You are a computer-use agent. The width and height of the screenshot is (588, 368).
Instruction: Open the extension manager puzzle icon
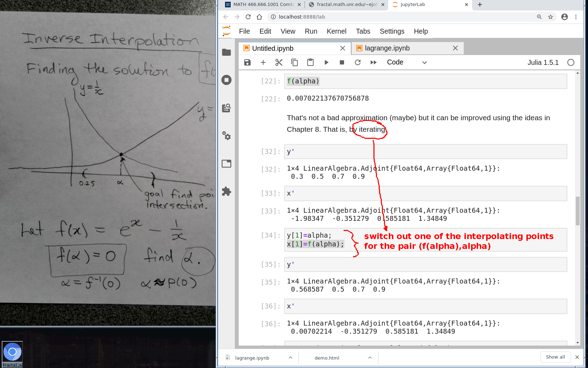coord(226,191)
